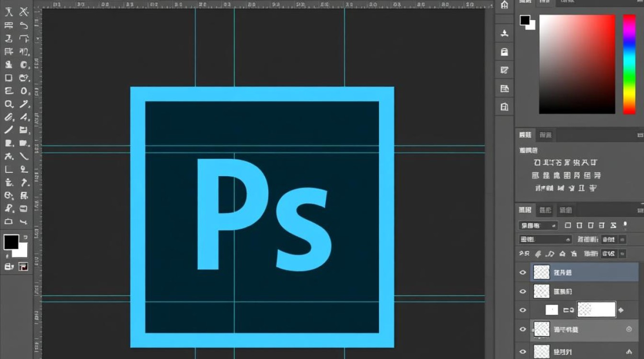Select the active first tab of middle panel
This screenshot has width=644, height=359.
(x=526, y=135)
